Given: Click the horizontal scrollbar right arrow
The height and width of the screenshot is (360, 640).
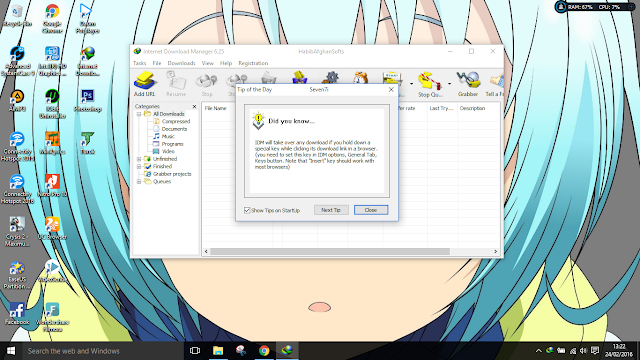Looking at the screenshot, I should point(496,251).
